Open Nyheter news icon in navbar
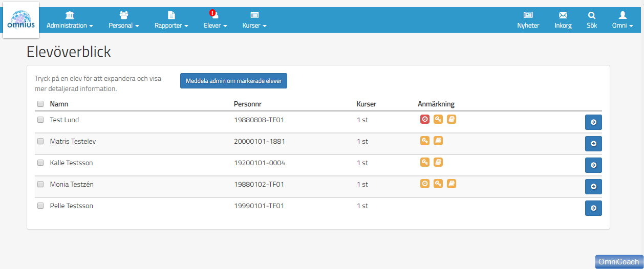 pos(528,15)
